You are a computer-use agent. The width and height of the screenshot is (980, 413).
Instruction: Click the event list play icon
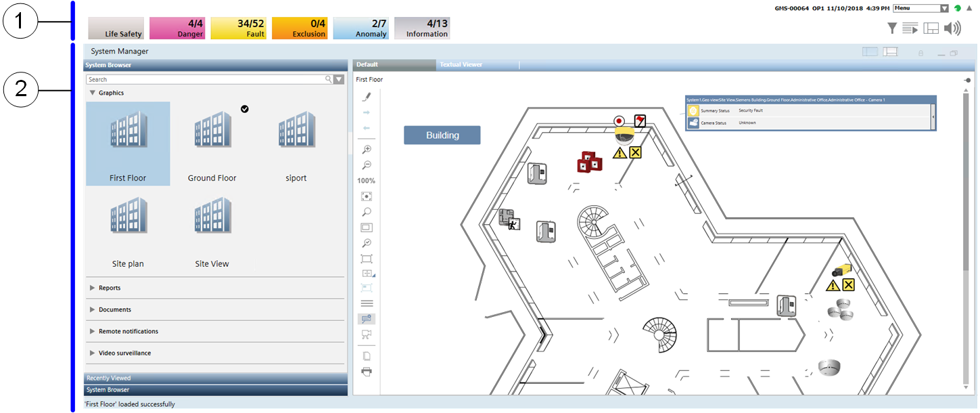pos(910,28)
